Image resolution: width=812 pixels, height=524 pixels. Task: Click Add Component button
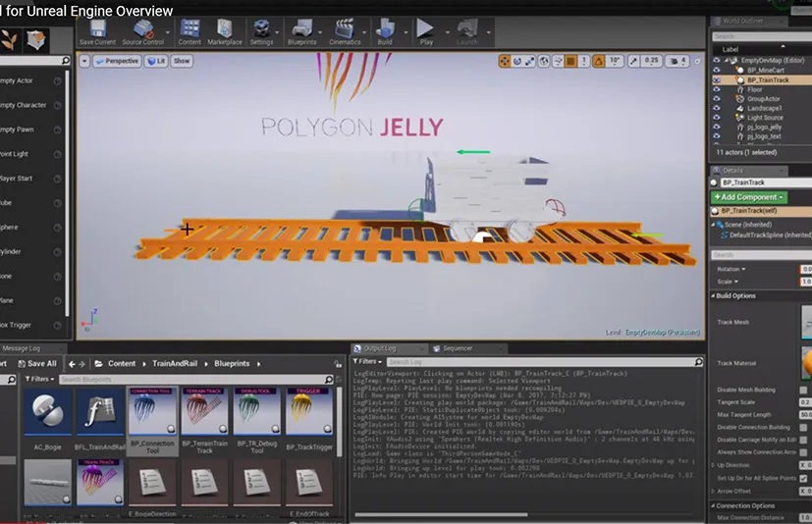(749, 197)
